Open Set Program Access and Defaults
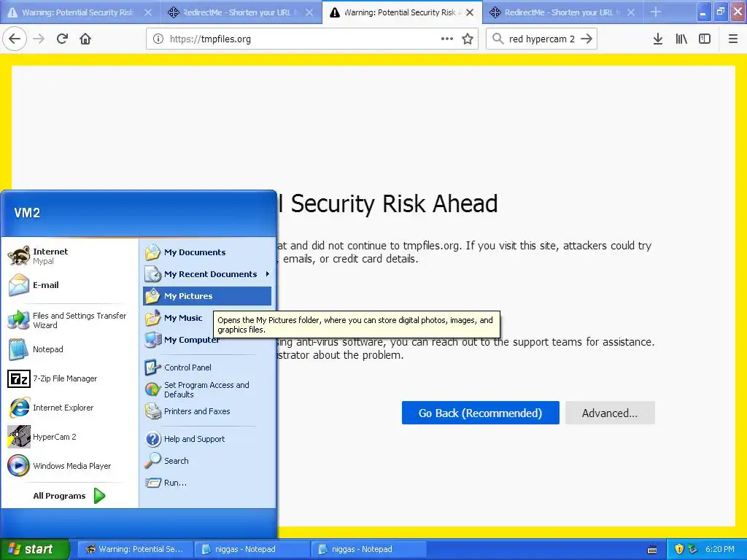The image size is (747, 560). point(207,389)
